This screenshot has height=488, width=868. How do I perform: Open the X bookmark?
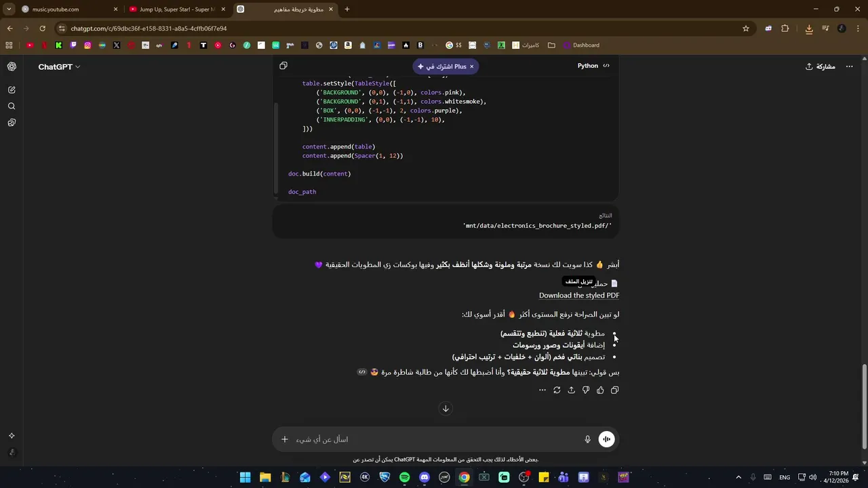pyautogui.click(x=117, y=45)
